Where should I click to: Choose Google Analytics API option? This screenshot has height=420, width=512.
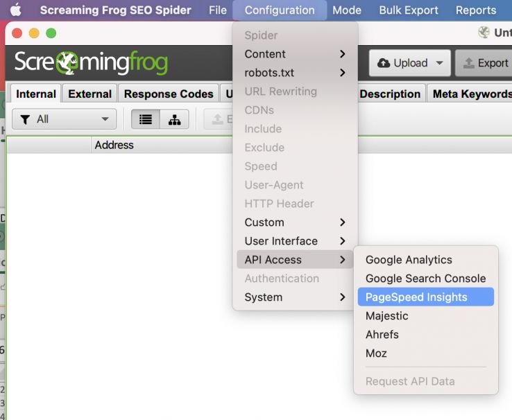[x=409, y=260]
